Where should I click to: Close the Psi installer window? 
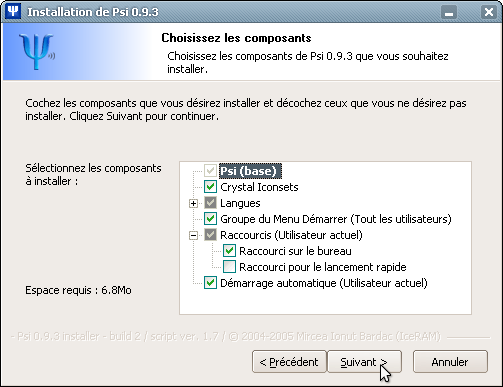(489, 12)
